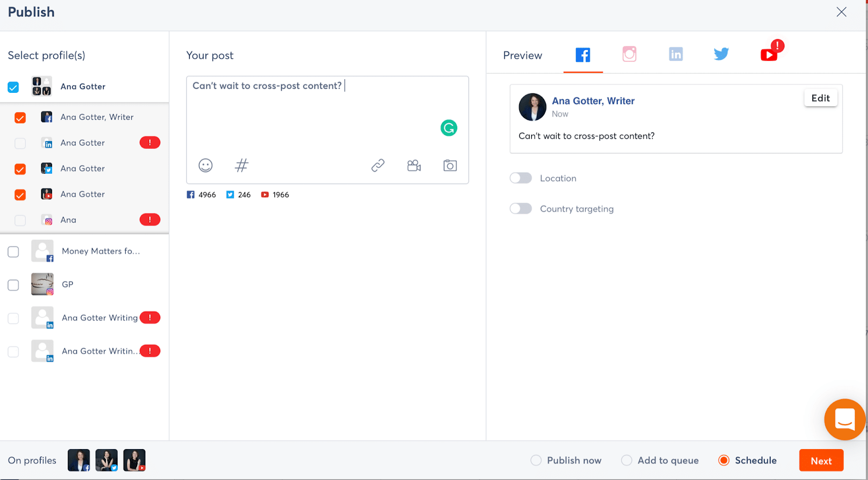Show the LinkedIn preview tab

pyautogui.click(x=675, y=54)
